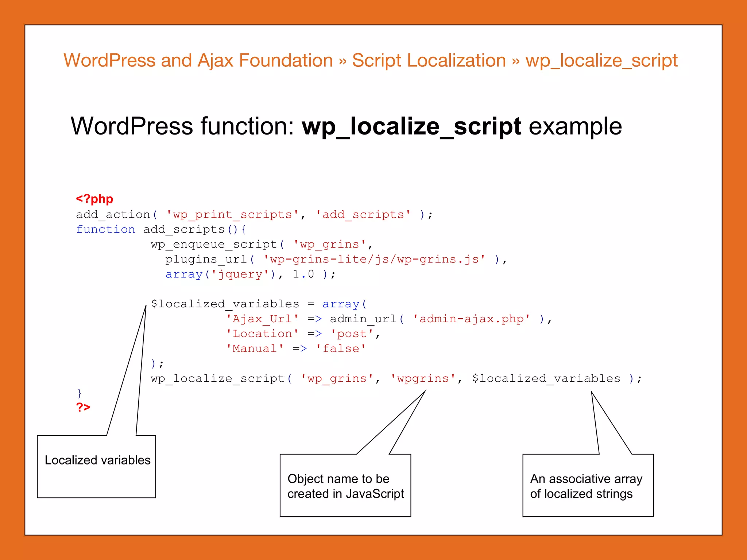Click the path 'wp-grins-lite/js/wp-grins.js'
Screen dimensions: 747x560
point(374,259)
